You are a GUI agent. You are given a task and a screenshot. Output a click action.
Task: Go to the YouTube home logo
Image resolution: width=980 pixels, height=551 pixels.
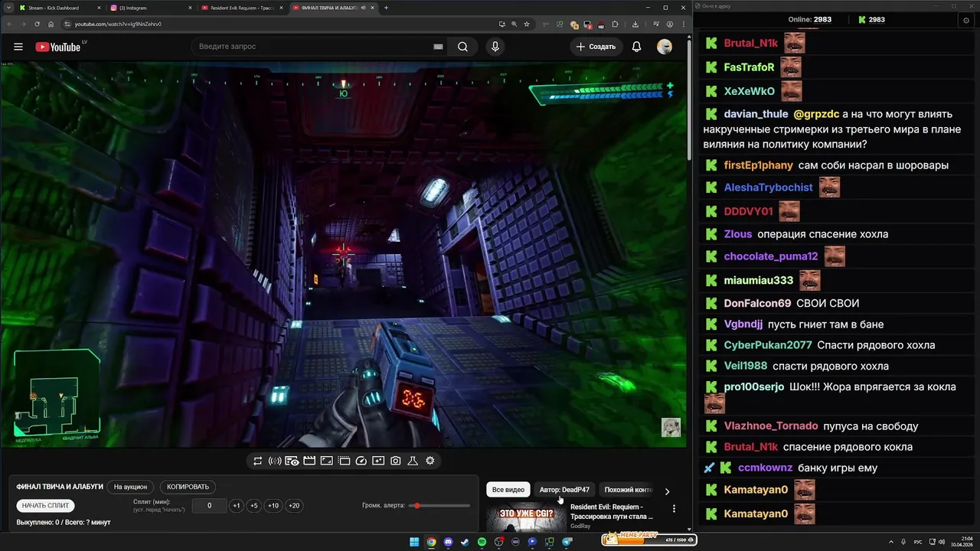(x=57, y=47)
